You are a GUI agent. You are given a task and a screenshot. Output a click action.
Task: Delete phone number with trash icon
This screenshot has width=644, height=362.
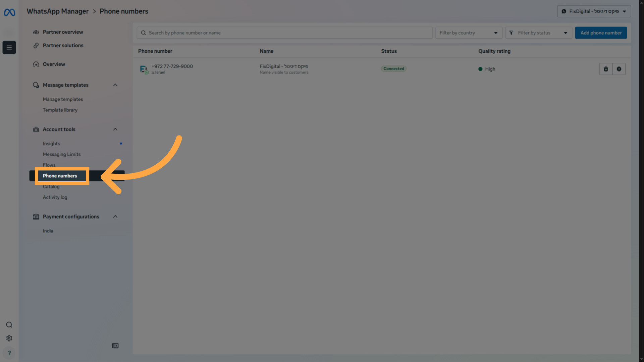coord(606,69)
